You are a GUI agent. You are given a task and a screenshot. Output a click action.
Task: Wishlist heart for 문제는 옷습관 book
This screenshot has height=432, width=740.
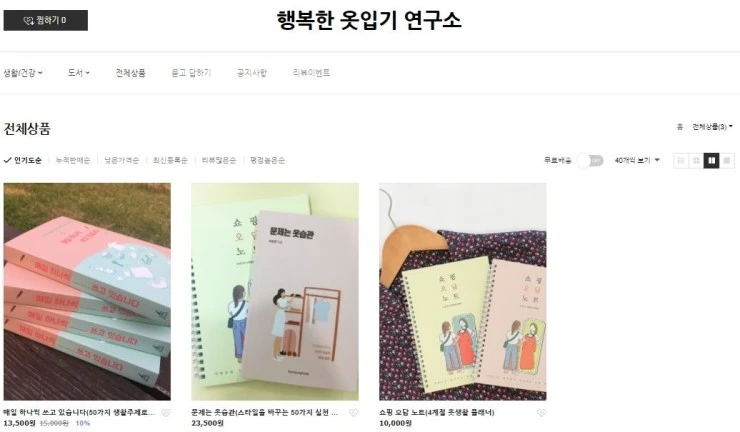pos(353,413)
